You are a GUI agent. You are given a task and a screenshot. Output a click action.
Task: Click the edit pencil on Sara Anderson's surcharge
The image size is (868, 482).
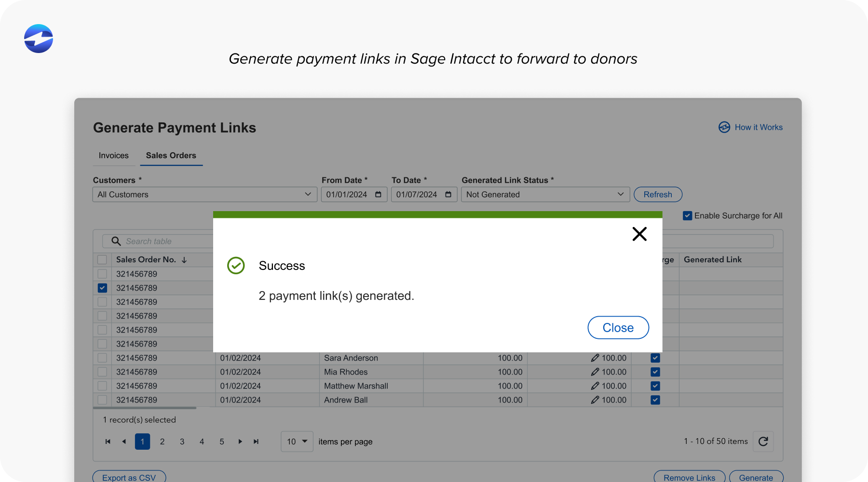(595, 358)
